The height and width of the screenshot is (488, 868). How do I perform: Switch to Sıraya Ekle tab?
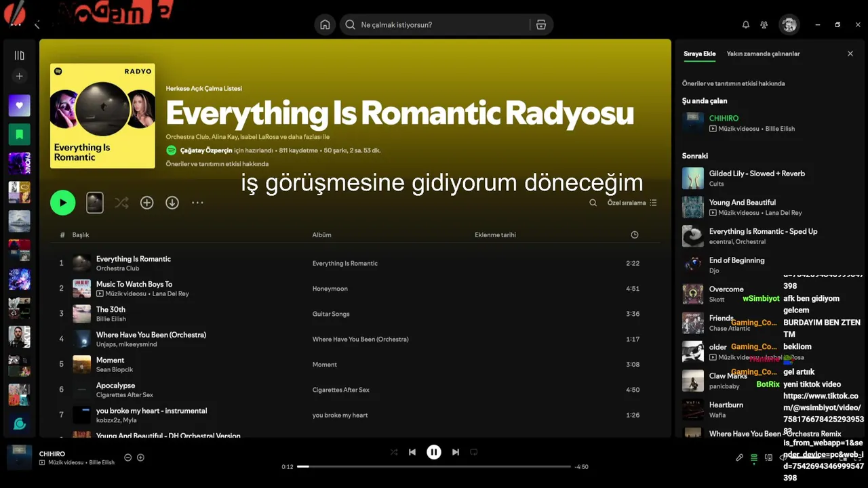coord(699,54)
